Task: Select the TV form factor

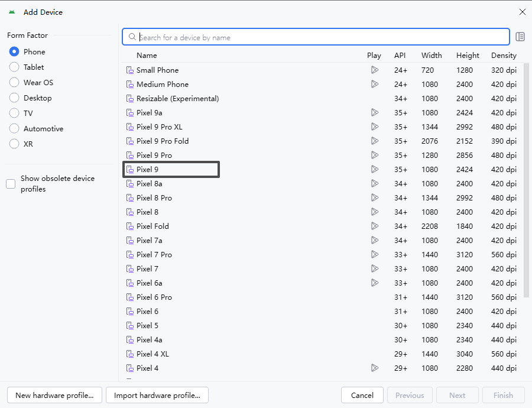Action: [14, 114]
